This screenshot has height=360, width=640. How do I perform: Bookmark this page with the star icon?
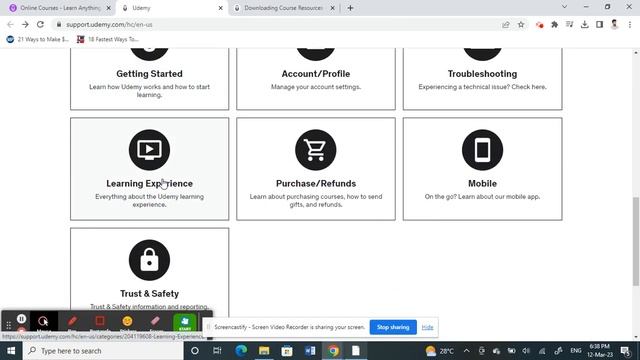pos(521,24)
